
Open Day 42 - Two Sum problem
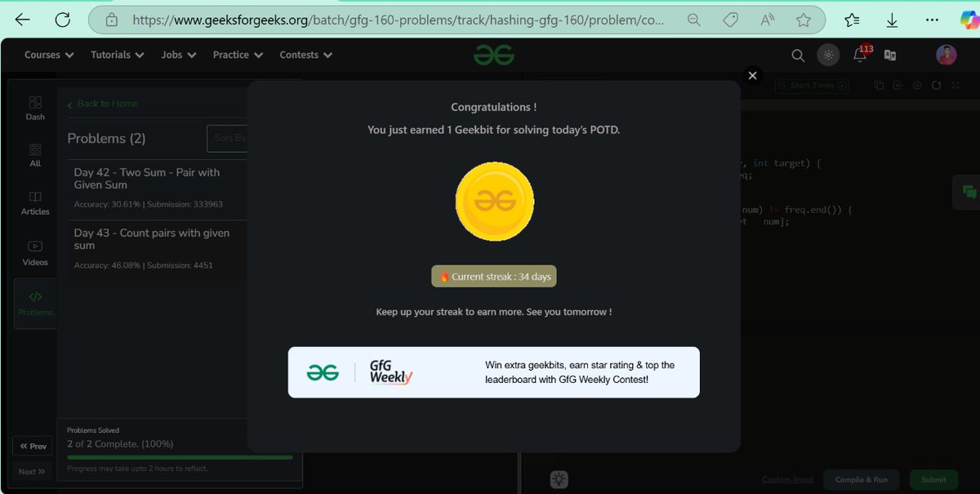tap(157, 189)
